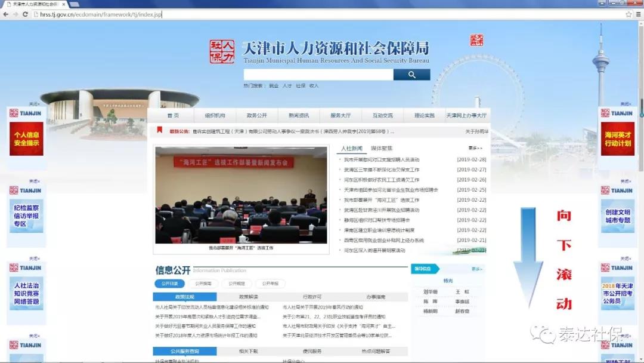
Task: Reload the page with the refresh icon
Action: coord(25,14)
